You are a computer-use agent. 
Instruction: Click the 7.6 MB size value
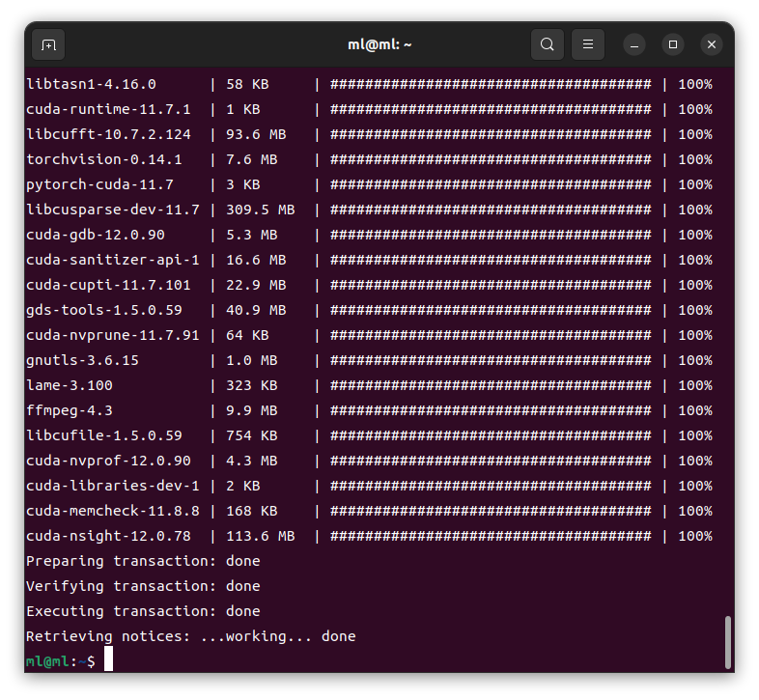tap(252, 159)
